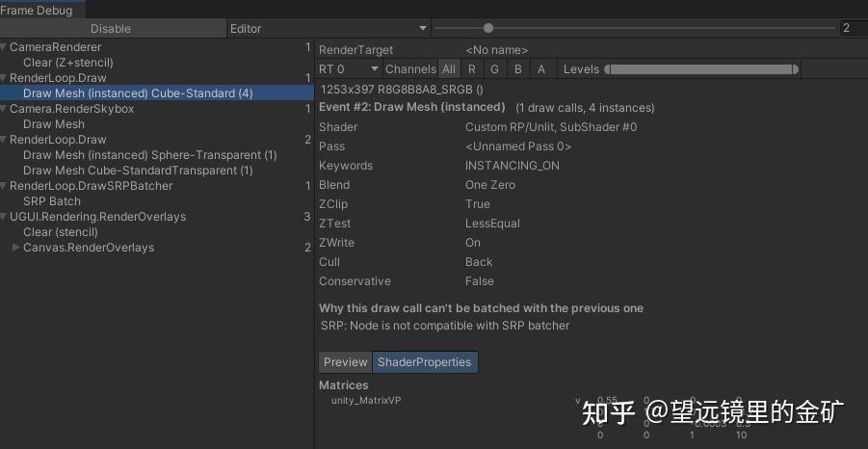
Task: Click the Conservative False value
Action: [x=480, y=281]
